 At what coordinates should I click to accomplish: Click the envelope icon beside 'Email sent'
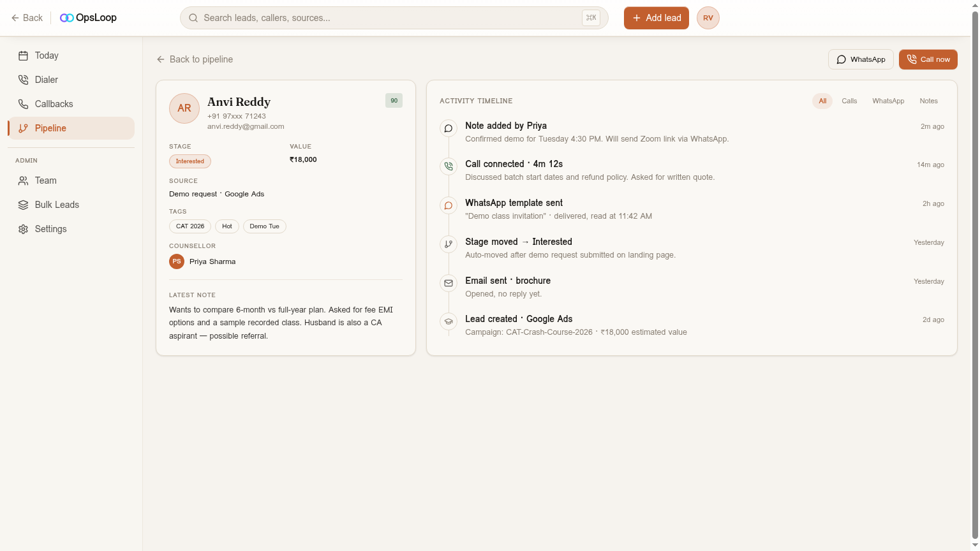point(449,283)
